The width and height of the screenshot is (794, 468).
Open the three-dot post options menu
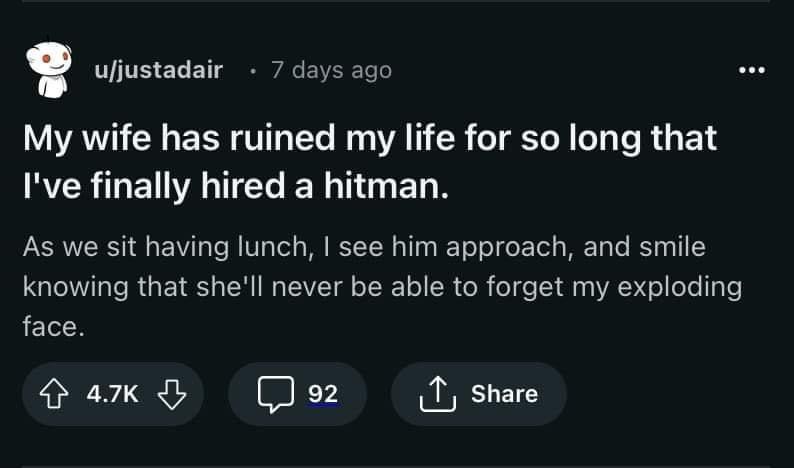750,70
